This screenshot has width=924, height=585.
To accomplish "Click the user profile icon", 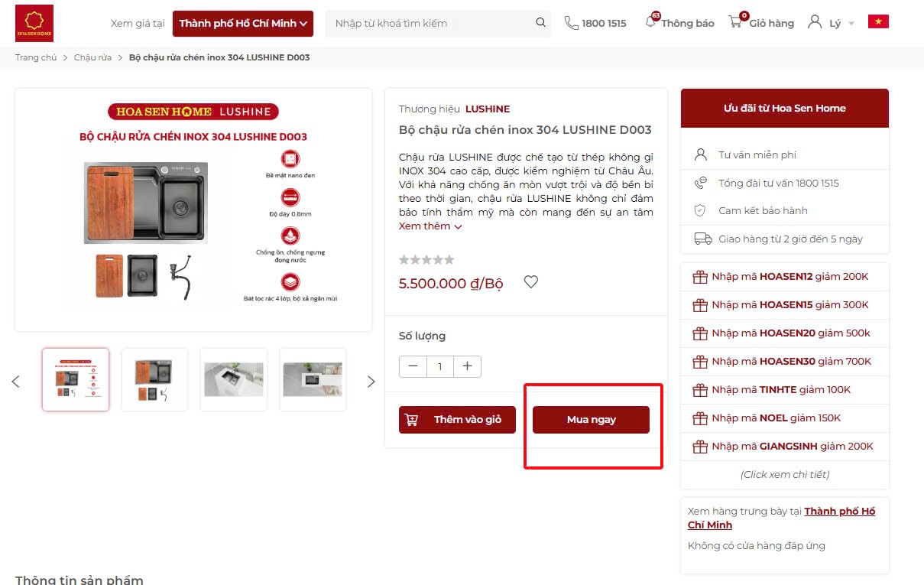I will [815, 22].
